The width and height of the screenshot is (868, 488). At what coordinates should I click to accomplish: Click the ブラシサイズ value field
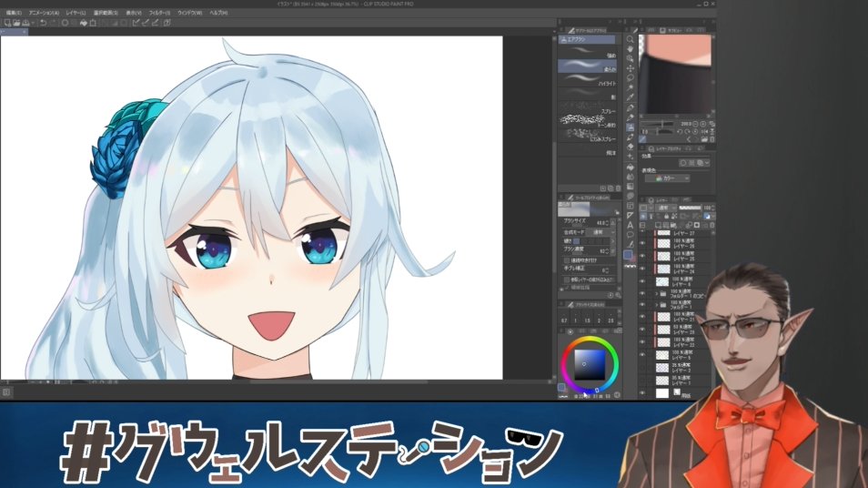601,223
